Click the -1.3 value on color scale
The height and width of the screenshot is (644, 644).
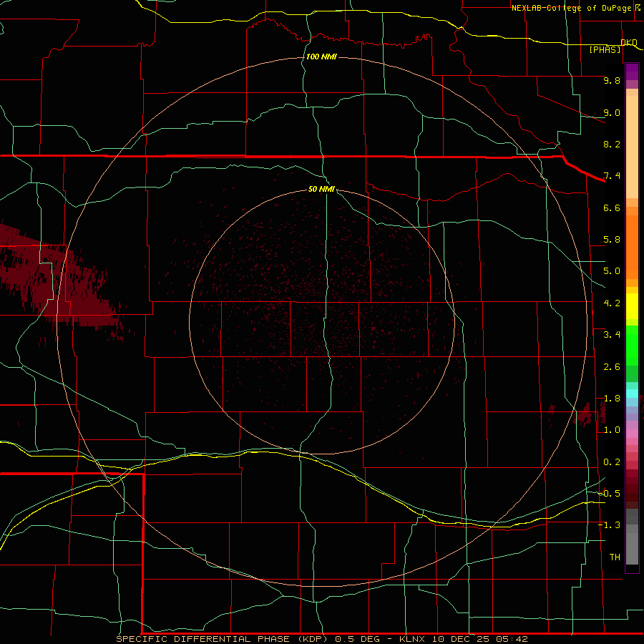(610, 525)
